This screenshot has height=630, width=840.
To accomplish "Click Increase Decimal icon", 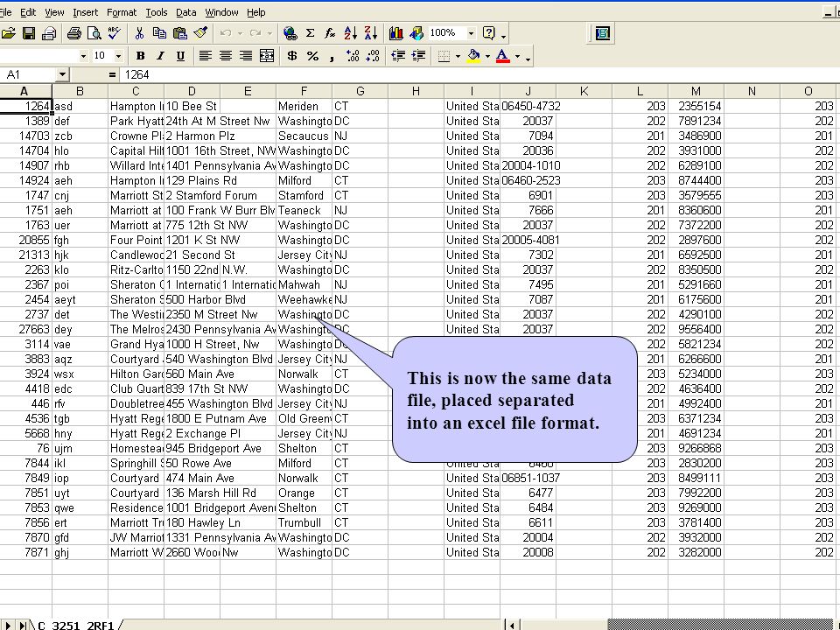I will tap(353, 56).
